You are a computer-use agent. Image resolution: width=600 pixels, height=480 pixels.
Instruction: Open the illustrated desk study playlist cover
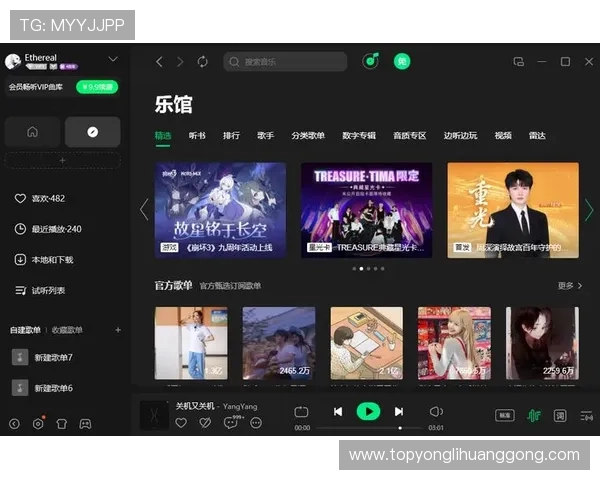[367, 343]
